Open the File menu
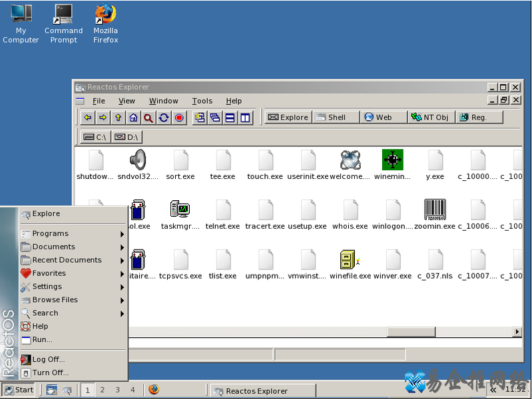 pyautogui.click(x=99, y=101)
